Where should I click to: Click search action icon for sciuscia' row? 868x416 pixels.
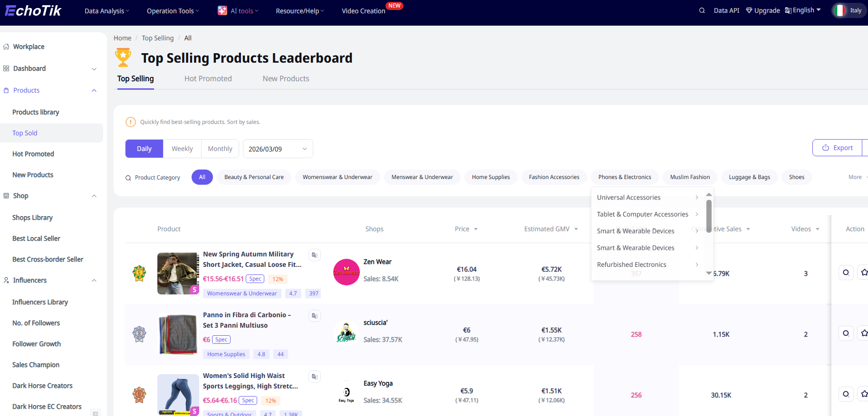coord(846,333)
